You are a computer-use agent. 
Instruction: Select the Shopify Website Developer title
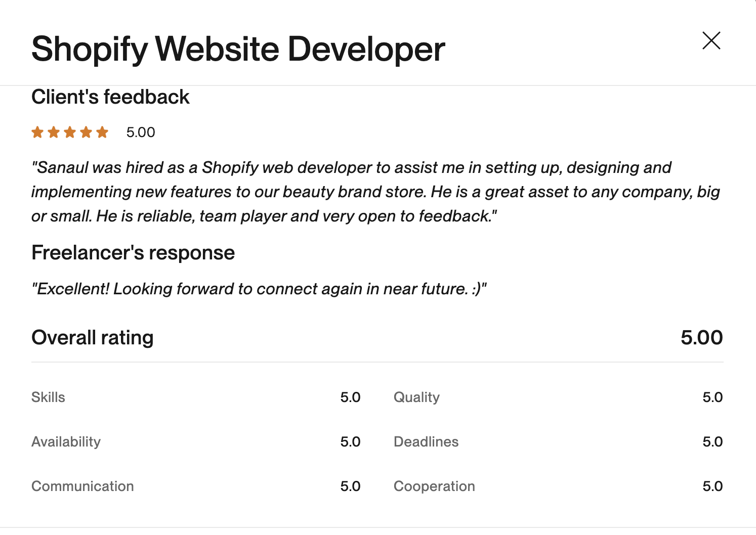tap(238, 49)
